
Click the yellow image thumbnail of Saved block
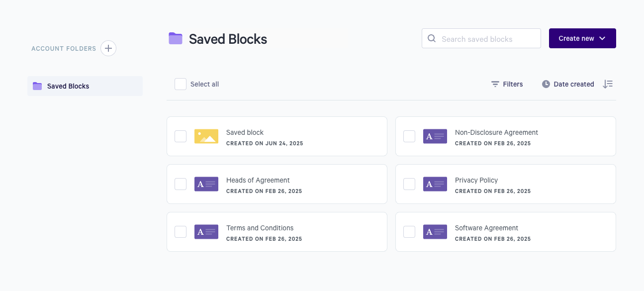[x=206, y=136]
